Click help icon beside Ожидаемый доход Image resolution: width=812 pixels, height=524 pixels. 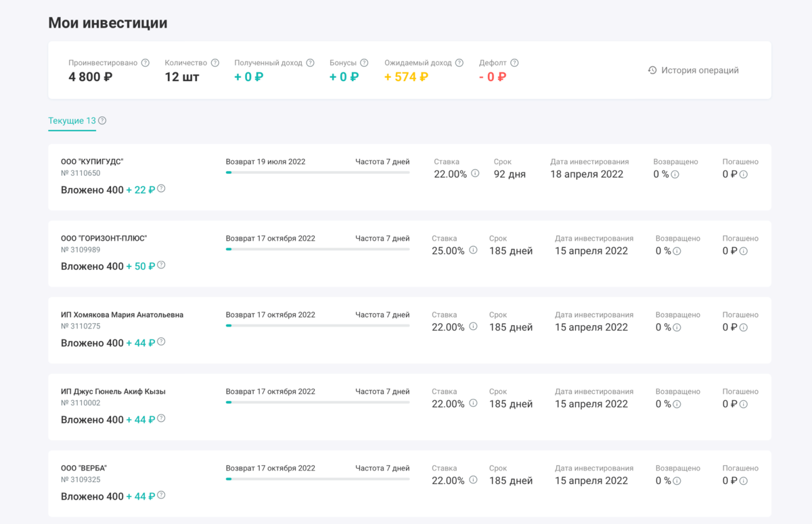point(459,63)
